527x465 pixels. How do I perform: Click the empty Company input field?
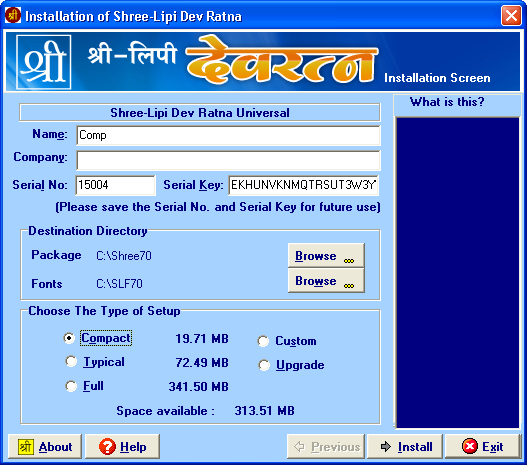pos(229,161)
